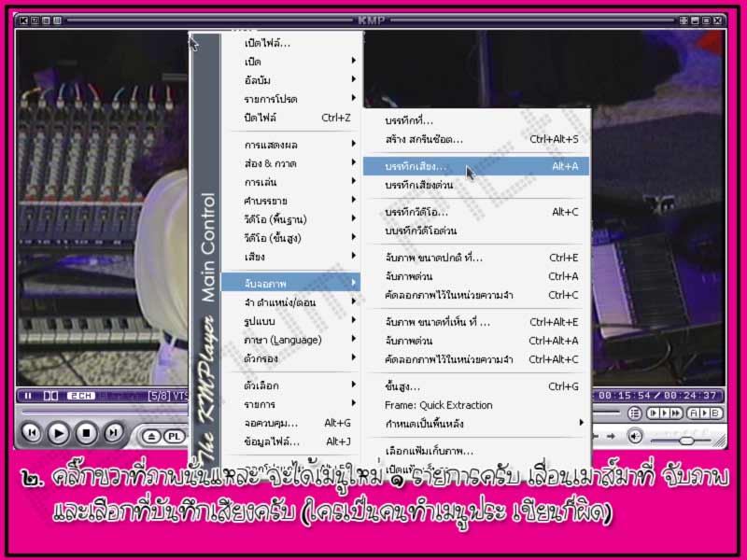Click the seek bar below the status display
Image resolution: width=747 pixels, height=560 pixels.
coord(105,412)
